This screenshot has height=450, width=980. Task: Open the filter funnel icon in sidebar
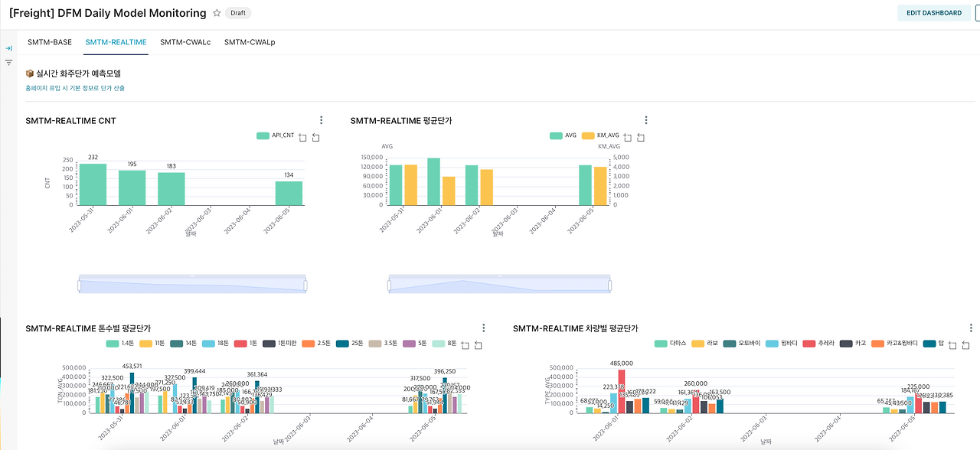9,63
